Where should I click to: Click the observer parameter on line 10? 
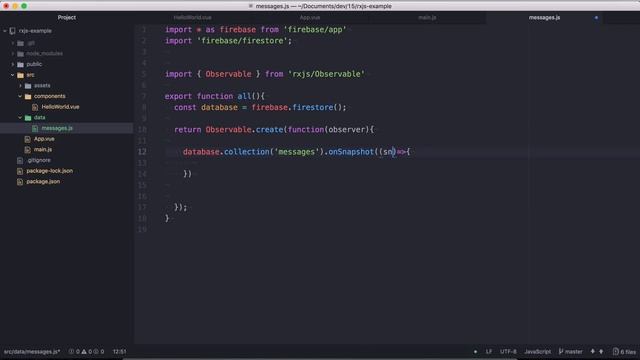tap(347, 130)
